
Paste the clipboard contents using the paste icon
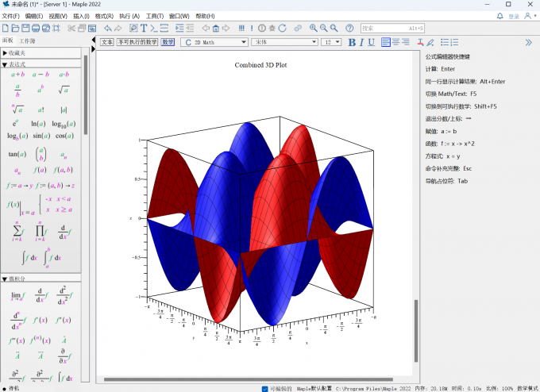(x=92, y=29)
